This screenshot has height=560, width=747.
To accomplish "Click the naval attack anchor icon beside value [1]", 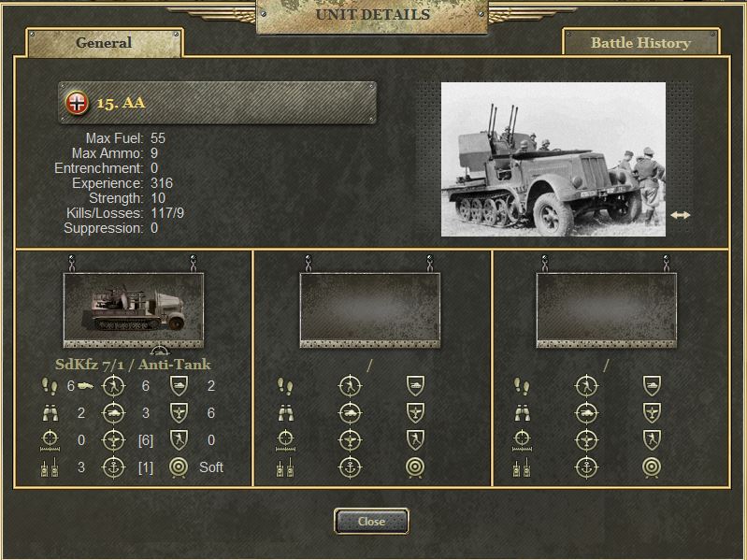I will pos(113,467).
